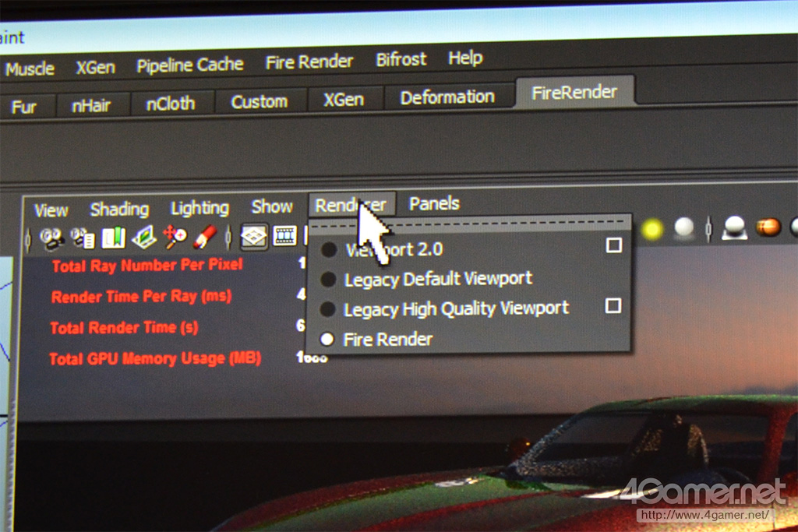The width and height of the screenshot is (798, 532).
Task: Click the camera attributes icon
Action: [x=83, y=237]
